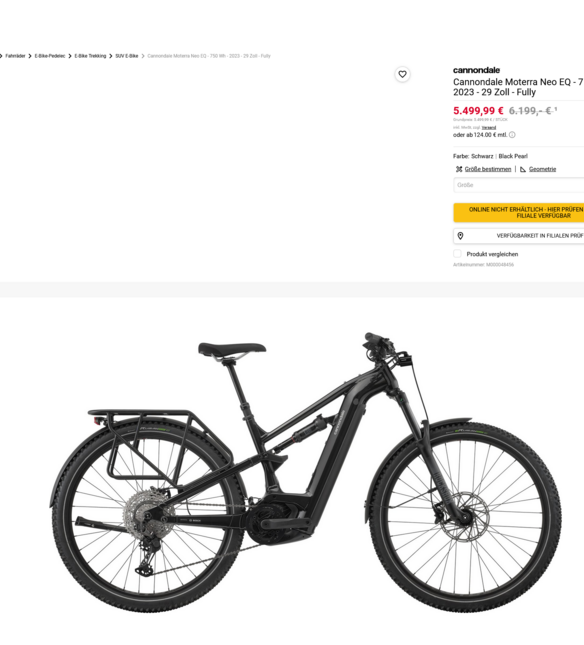
Task: Navigate to E-Bike Trekking breadcrumb
Action: 90,56
